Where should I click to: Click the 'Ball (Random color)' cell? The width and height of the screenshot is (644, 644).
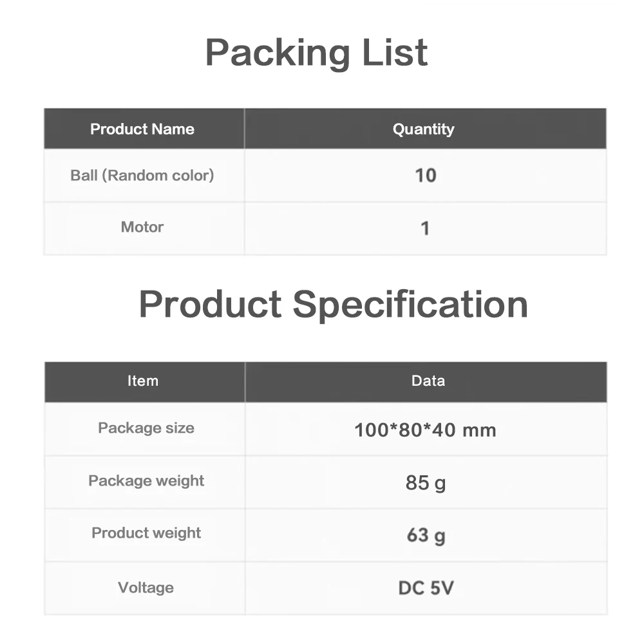(142, 175)
